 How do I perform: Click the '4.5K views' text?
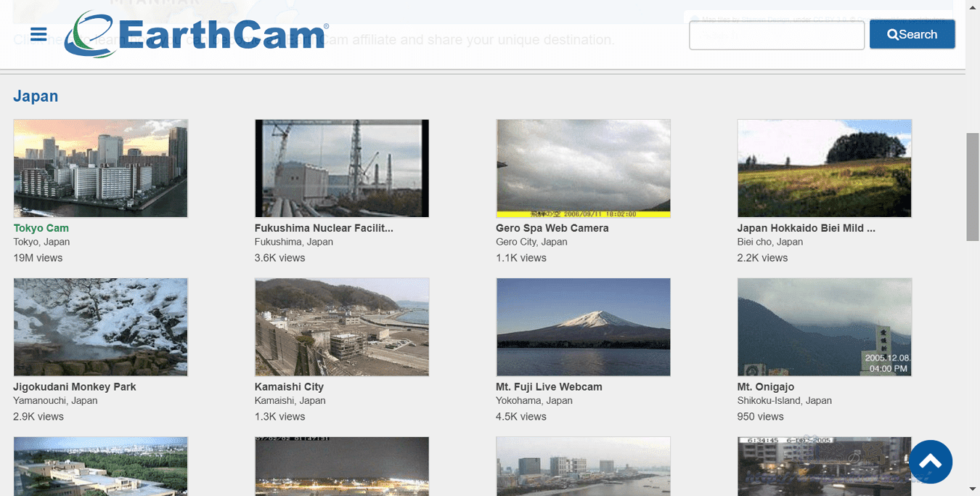(x=521, y=416)
